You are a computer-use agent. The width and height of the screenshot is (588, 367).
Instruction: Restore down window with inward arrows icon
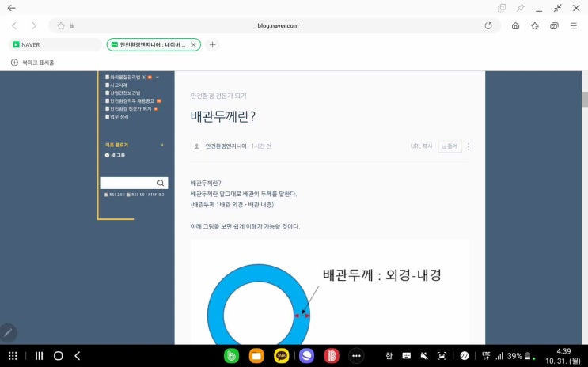pyautogui.click(x=558, y=8)
